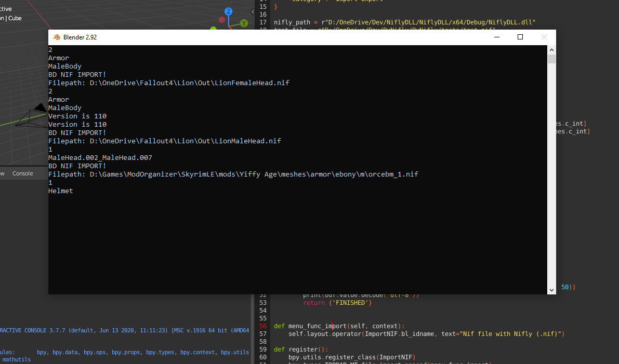This screenshot has width=619, height=364.
Task: Click the orcebm_1.nif filepath line
Action: [x=233, y=174]
